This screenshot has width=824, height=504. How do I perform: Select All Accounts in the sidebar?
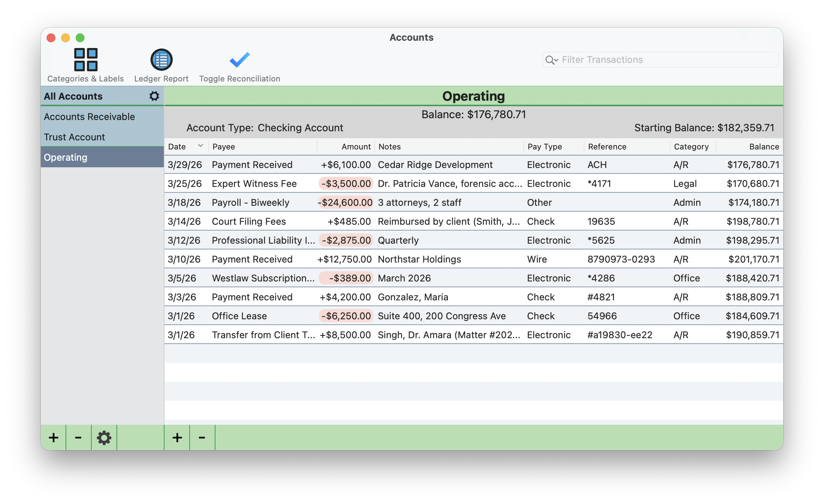coord(73,96)
